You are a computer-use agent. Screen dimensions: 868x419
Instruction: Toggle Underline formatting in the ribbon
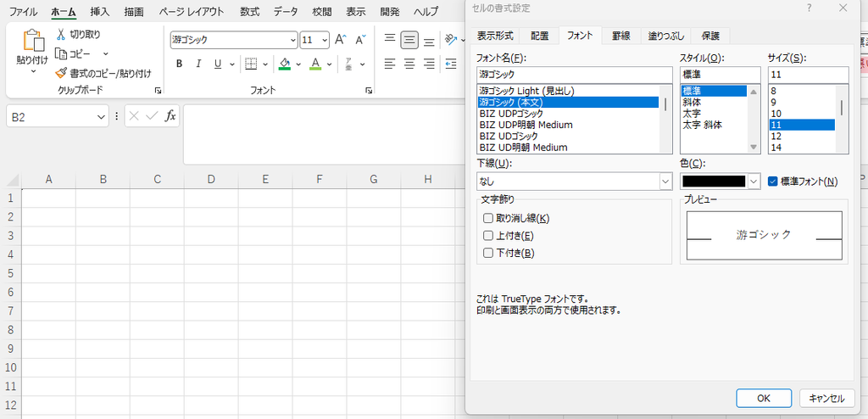coord(218,64)
